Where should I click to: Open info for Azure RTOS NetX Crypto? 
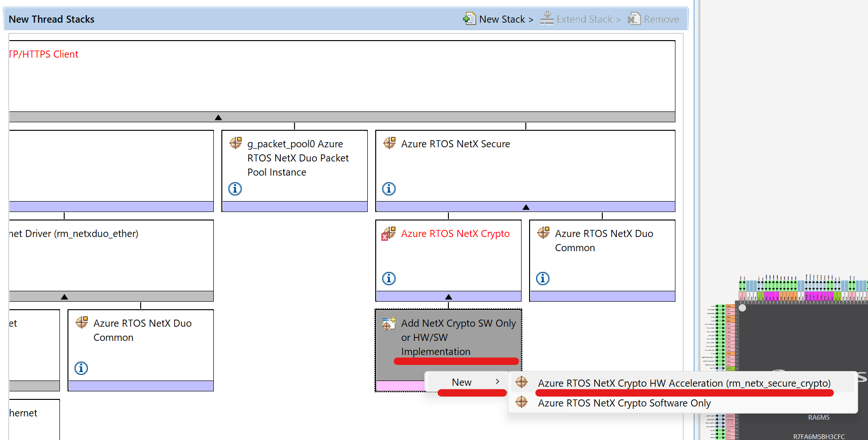pyautogui.click(x=389, y=279)
